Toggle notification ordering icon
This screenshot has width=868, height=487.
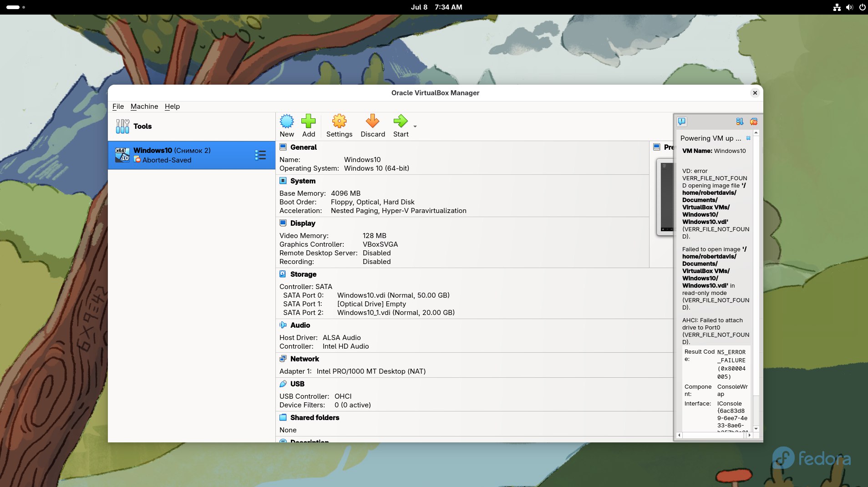click(x=740, y=121)
